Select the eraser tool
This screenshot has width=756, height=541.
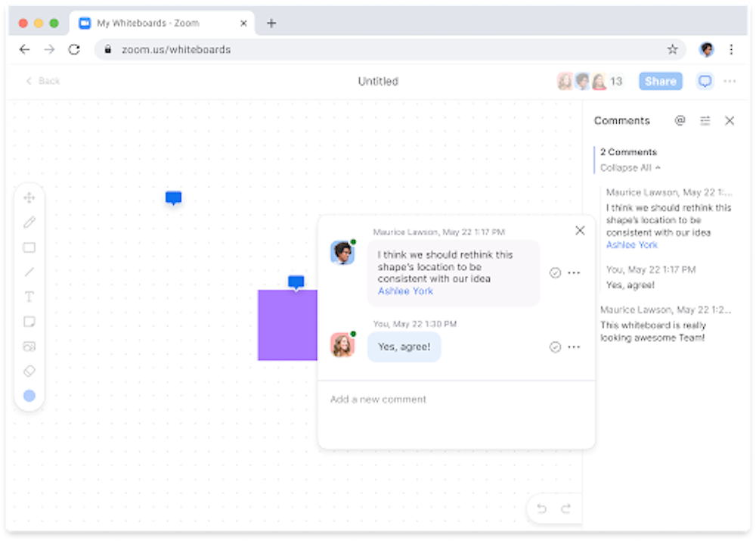click(29, 371)
